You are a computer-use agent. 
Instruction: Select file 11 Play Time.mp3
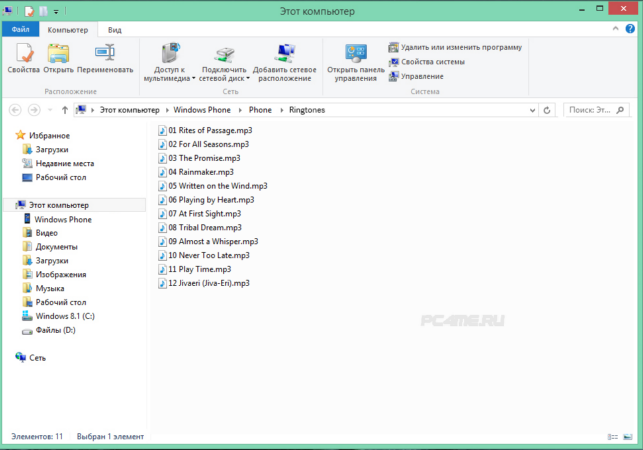195,269
